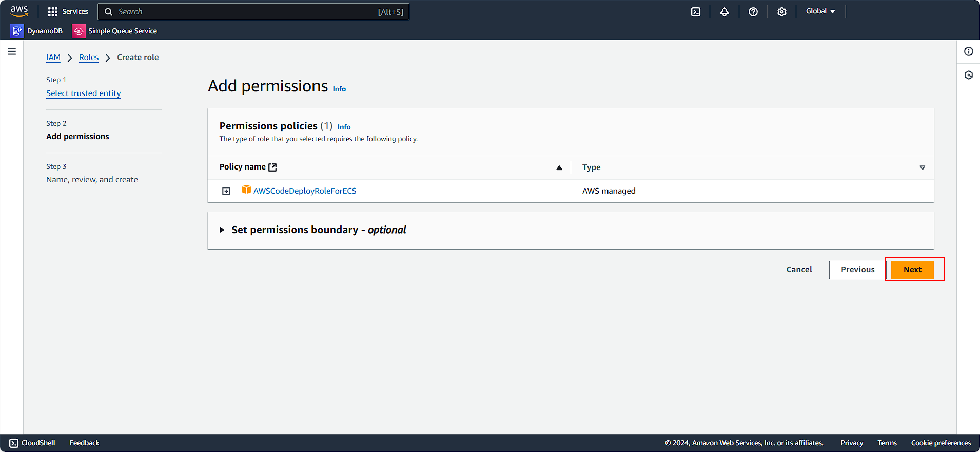Open the info panel icon on right

969,51
